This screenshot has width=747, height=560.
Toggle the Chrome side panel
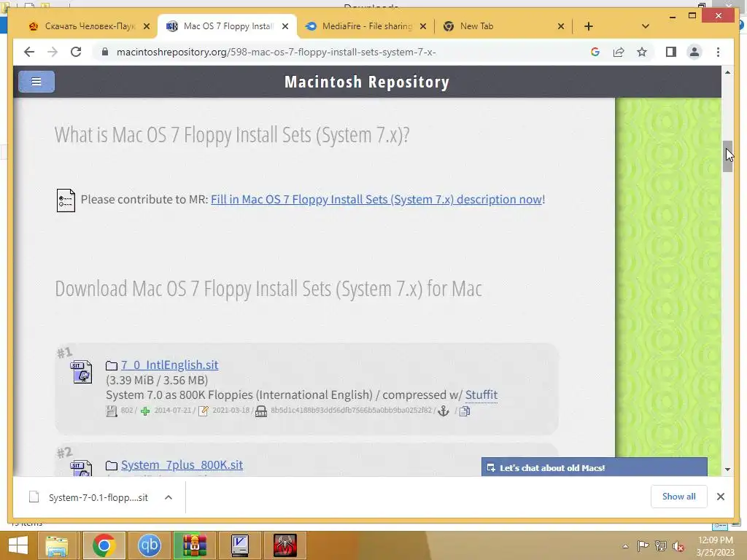coord(671,52)
